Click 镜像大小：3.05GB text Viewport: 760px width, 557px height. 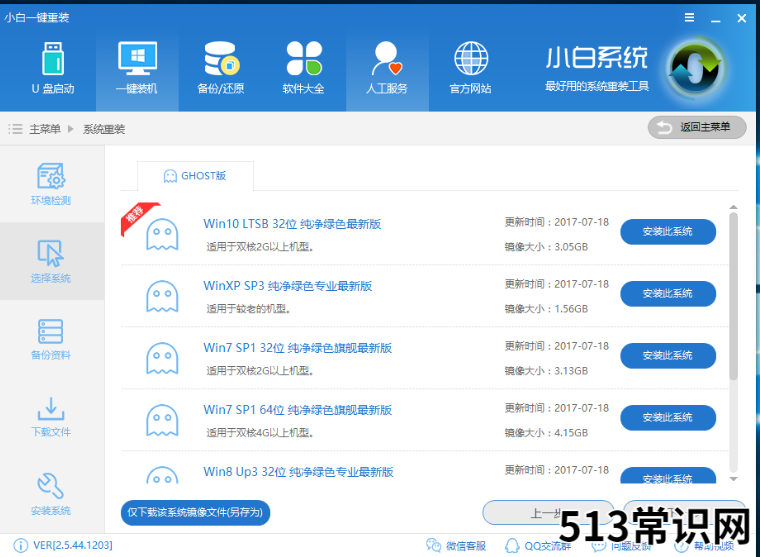tap(546, 247)
